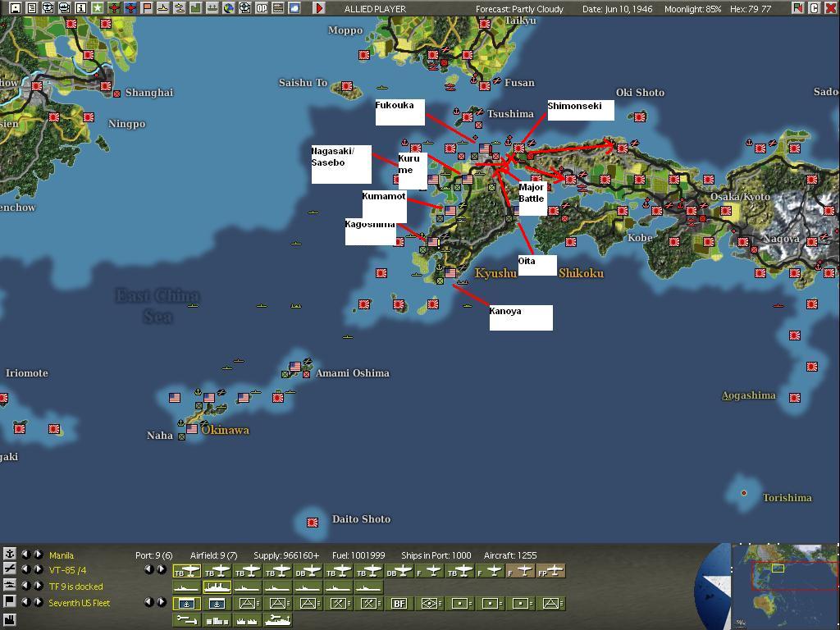
Task: Click the Torishima island dot
Action: pyautogui.click(x=743, y=493)
